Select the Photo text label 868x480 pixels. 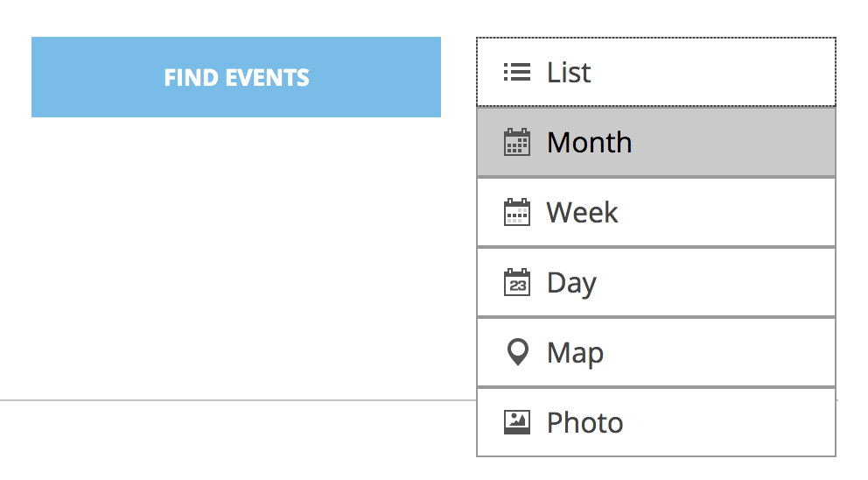[x=584, y=423]
